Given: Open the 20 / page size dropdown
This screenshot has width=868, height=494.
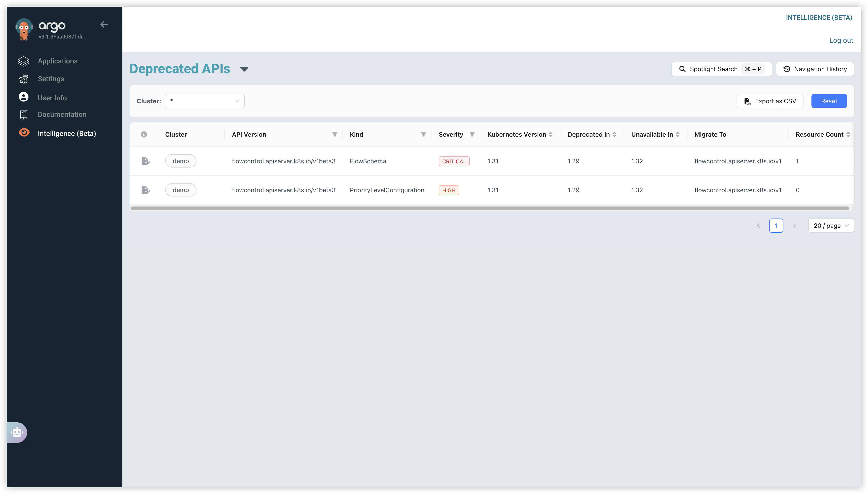Looking at the screenshot, I should point(831,226).
